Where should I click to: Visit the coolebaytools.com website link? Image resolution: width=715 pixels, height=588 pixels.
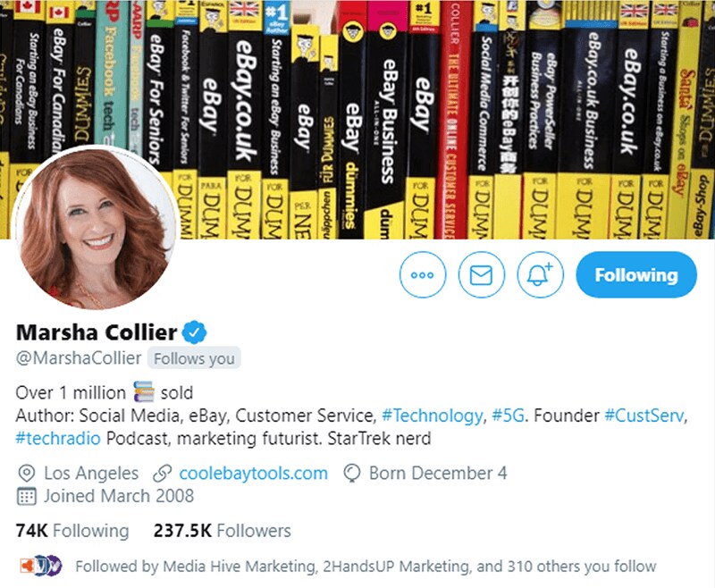point(253,473)
